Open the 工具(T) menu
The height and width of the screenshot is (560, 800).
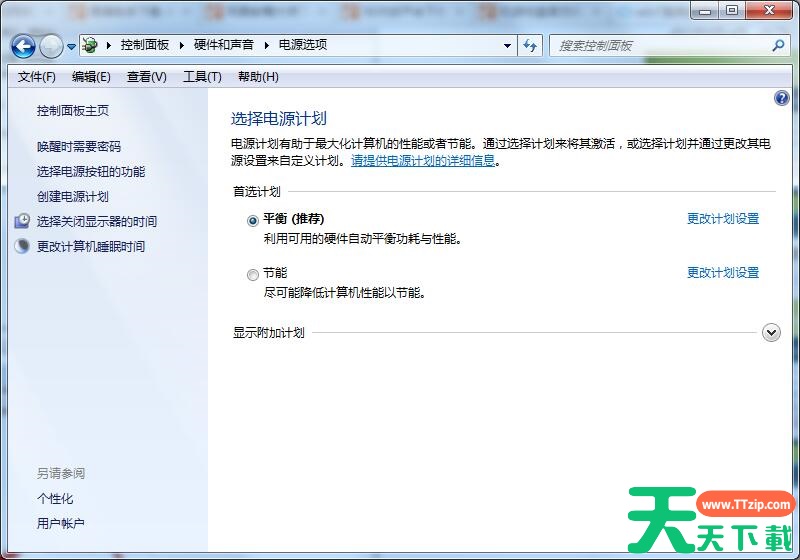(x=201, y=77)
